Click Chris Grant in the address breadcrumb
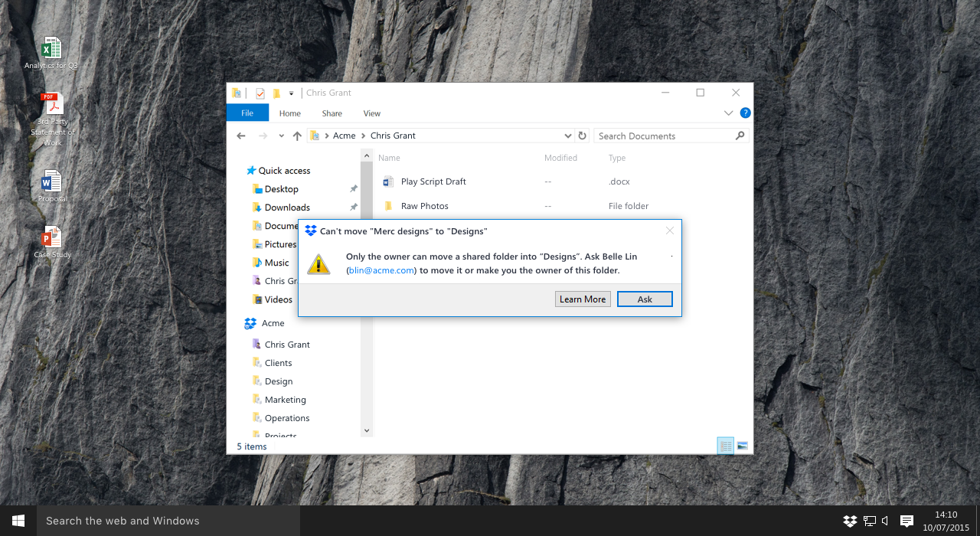Screen dimensions: 980x536 (x=393, y=136)
